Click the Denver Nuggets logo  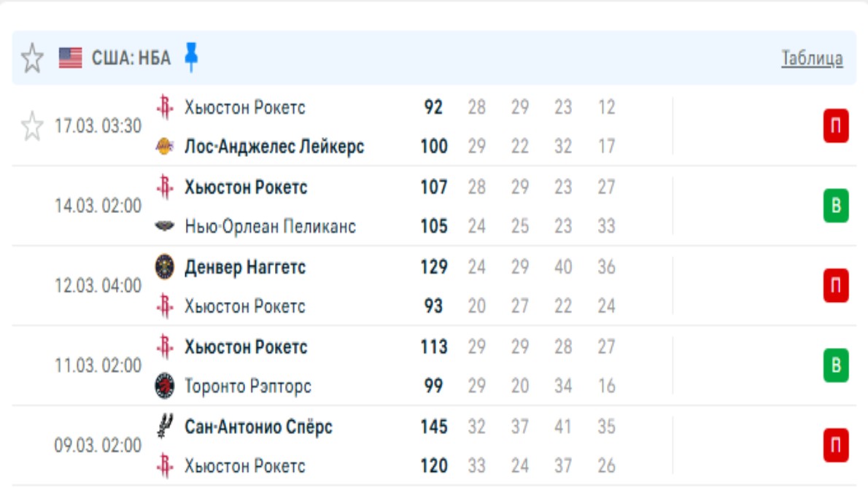click(166, 267)
